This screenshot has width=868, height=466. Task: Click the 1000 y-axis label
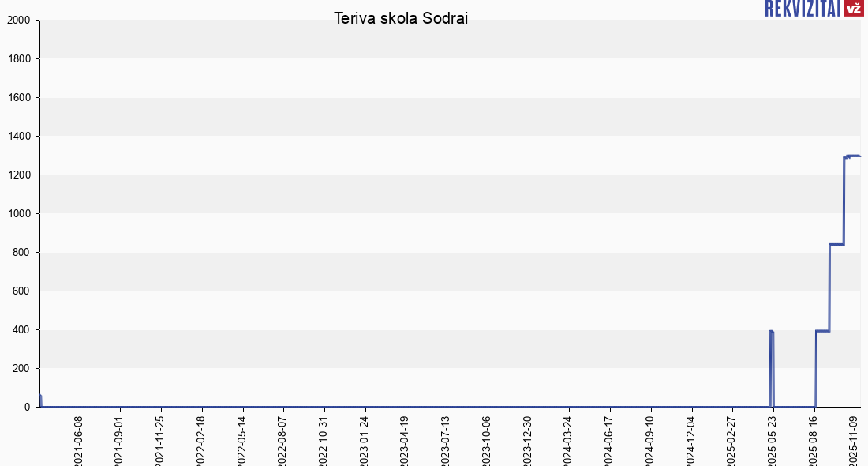pyautogui.click(x=17, y=214)
